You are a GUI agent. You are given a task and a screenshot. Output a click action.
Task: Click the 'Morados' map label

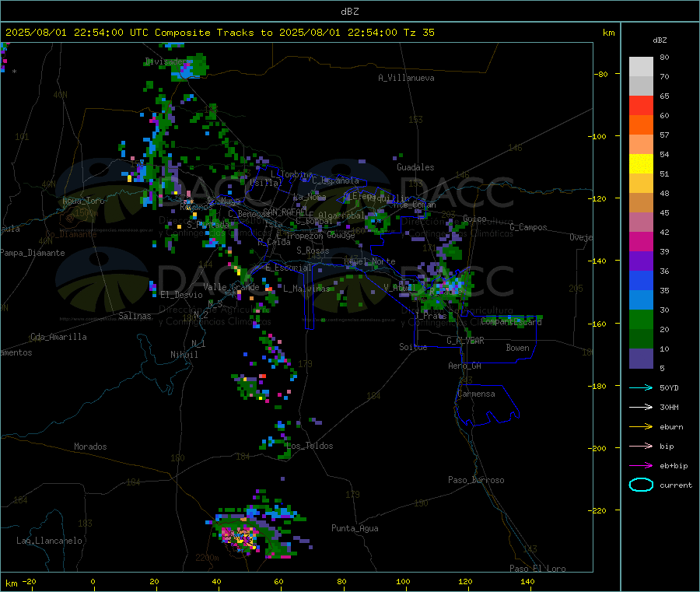point(90,447)
